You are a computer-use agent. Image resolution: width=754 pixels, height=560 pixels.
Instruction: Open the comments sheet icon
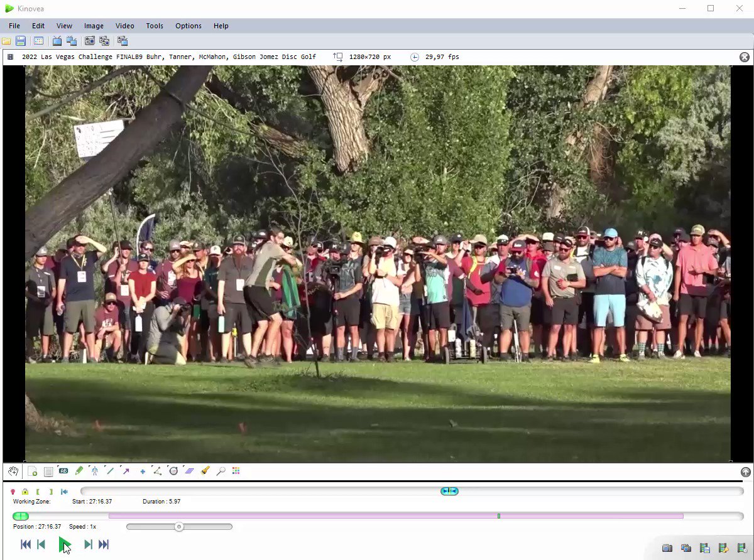coord(48,471)
